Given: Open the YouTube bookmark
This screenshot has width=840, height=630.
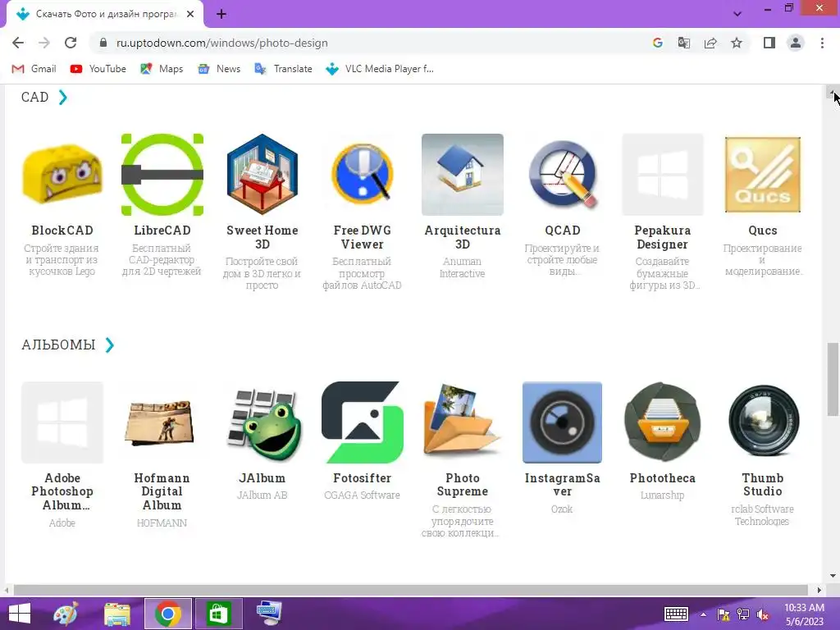Looking at the screenshot, I should [x=98, y=69].
